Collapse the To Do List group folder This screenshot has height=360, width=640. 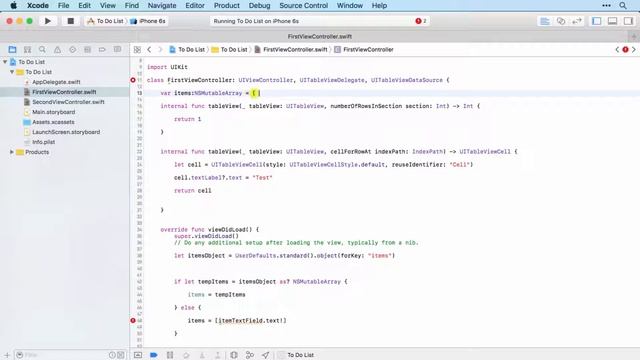12,72
